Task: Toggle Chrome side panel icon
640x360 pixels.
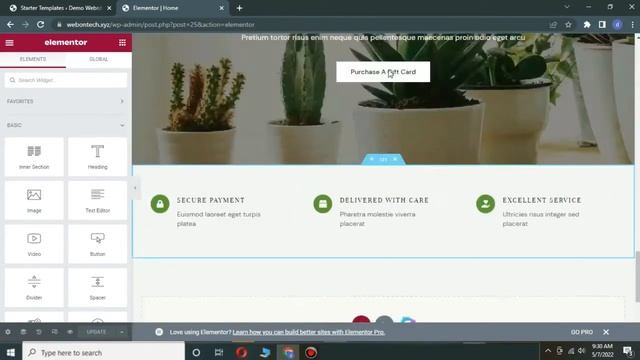Action: click(x=602, y=24)
